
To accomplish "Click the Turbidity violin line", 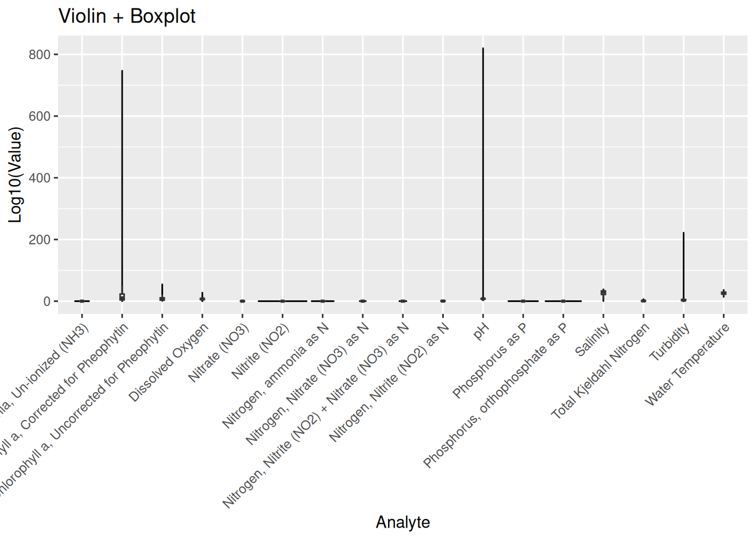I will 683,264.
